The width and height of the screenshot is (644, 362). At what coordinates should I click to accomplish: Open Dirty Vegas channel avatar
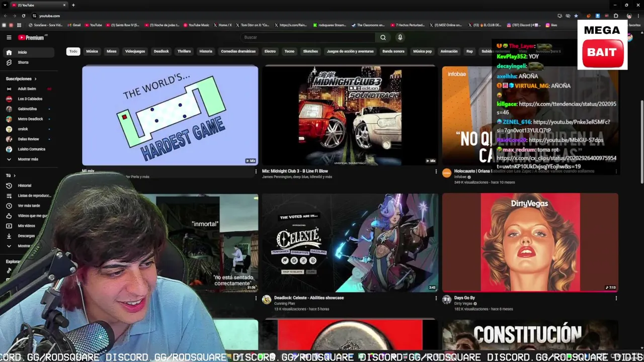(x=447, y=300)
